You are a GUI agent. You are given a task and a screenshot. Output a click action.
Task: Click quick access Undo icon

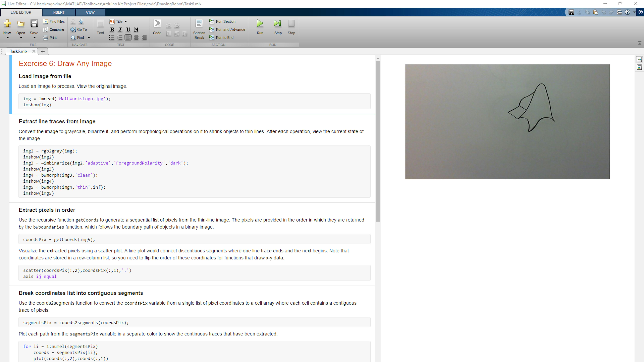coord(604,12)
